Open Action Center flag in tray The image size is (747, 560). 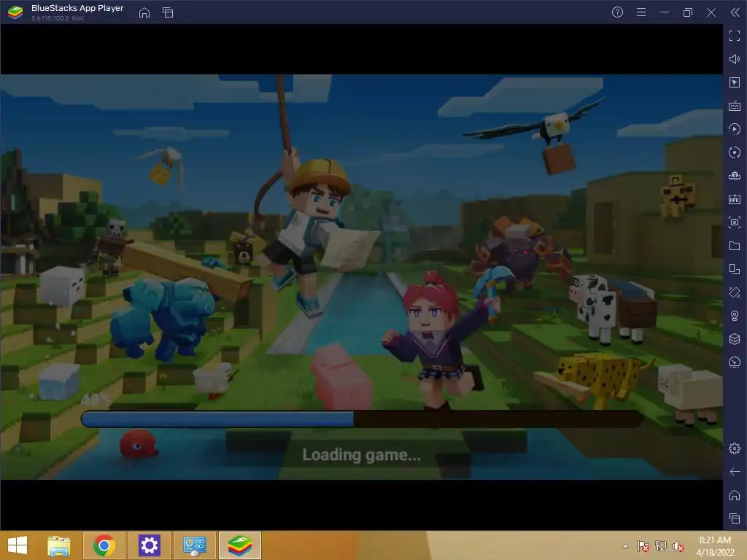pyautogui.click(x=643, y=546)
